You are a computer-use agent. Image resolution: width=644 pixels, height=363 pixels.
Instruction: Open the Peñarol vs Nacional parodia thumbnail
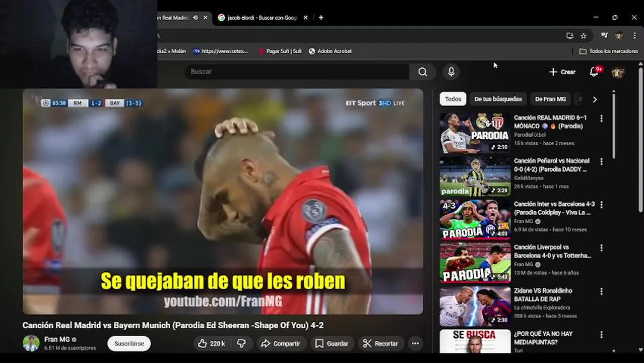click(475, 176)
